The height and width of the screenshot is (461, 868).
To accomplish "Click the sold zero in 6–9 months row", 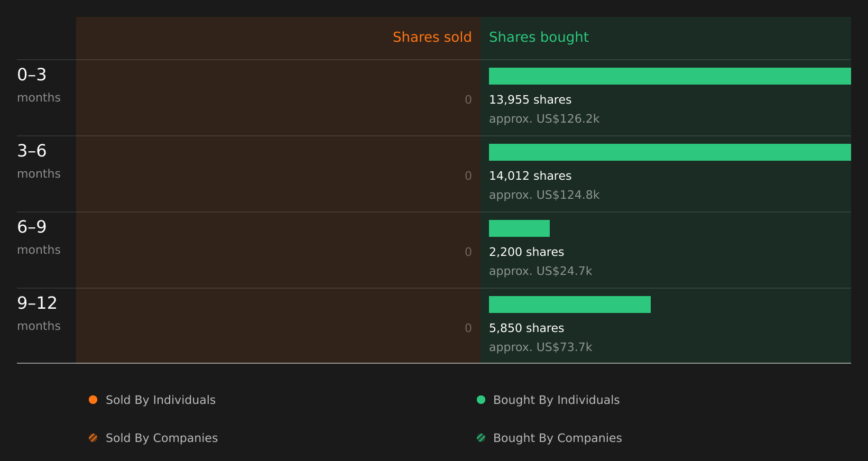I will tap(468, 252).
